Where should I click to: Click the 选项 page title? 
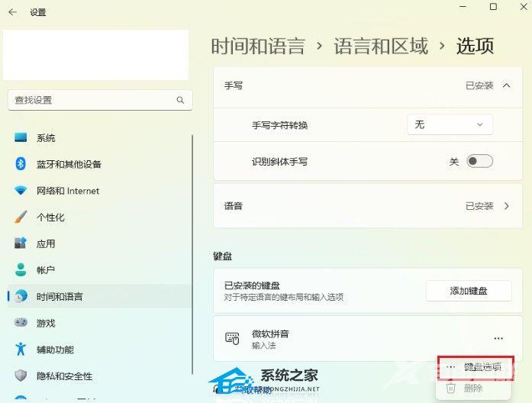[x=475, y=46]
